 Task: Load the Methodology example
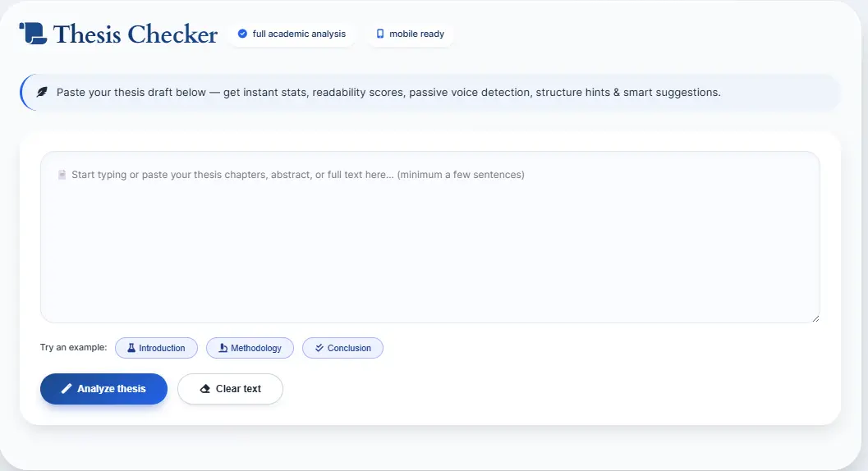[250, 348]
